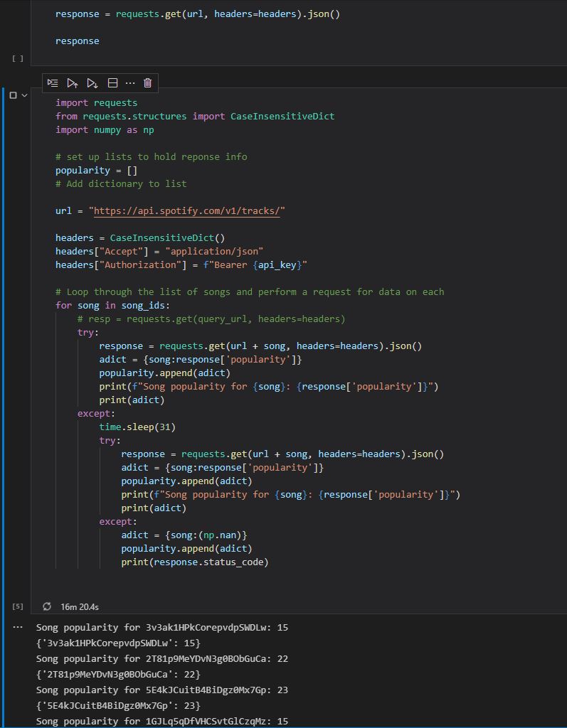
Task: Click output dict {'2T81p9MeYDvN3g0BObGuCa': 22}
Action: point(118,674)
